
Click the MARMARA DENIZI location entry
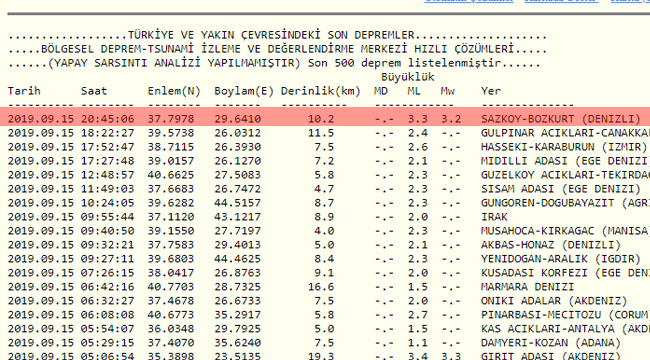(x=527, y=287)
